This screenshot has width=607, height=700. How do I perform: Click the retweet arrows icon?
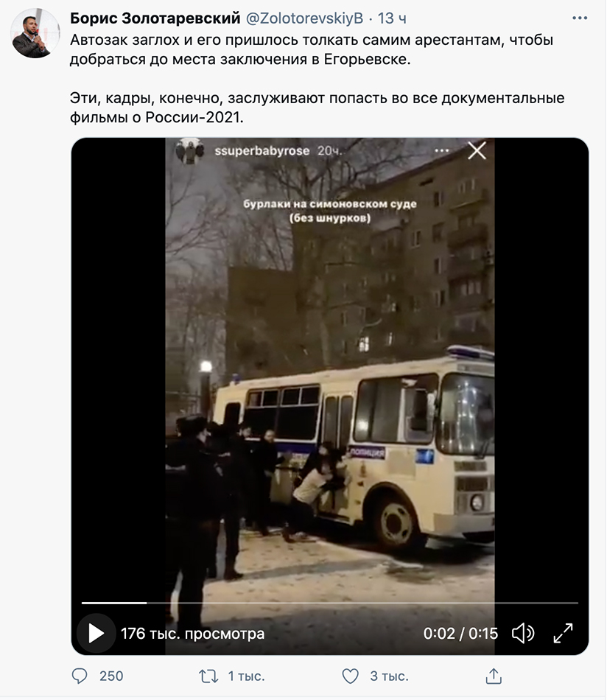tap(208, 676)
